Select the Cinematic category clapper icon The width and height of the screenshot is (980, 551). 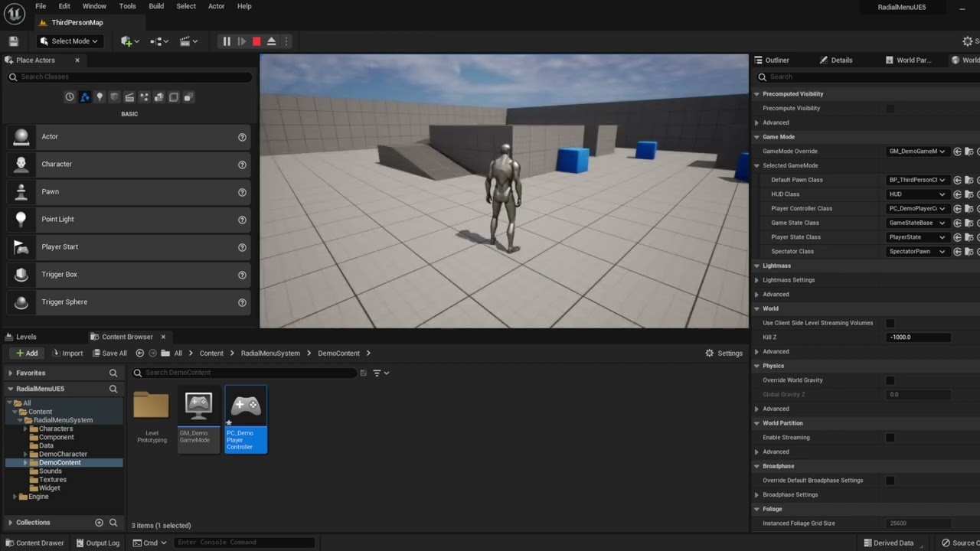coord(129,97)
